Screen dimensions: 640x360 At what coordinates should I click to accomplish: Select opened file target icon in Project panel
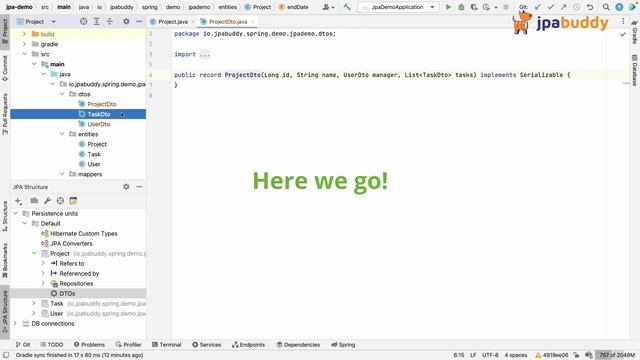click(x=83, y=21)
